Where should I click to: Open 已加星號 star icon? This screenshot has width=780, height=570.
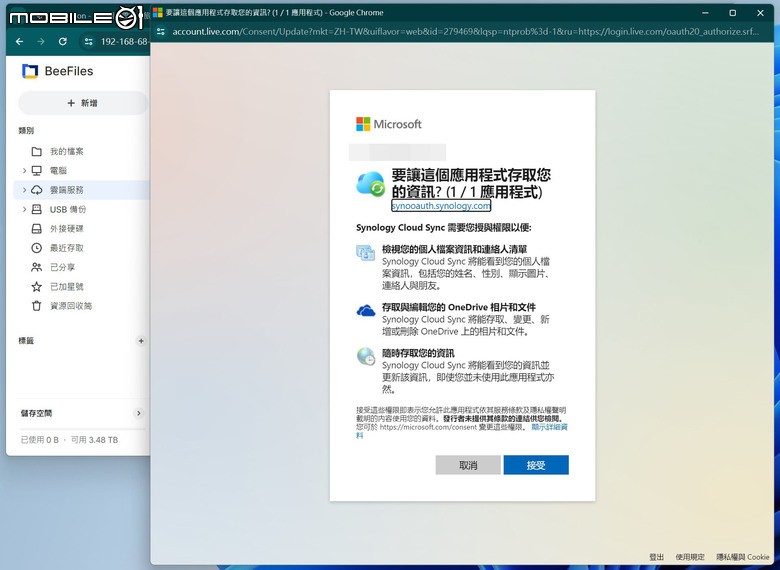[x=36, y=286]
